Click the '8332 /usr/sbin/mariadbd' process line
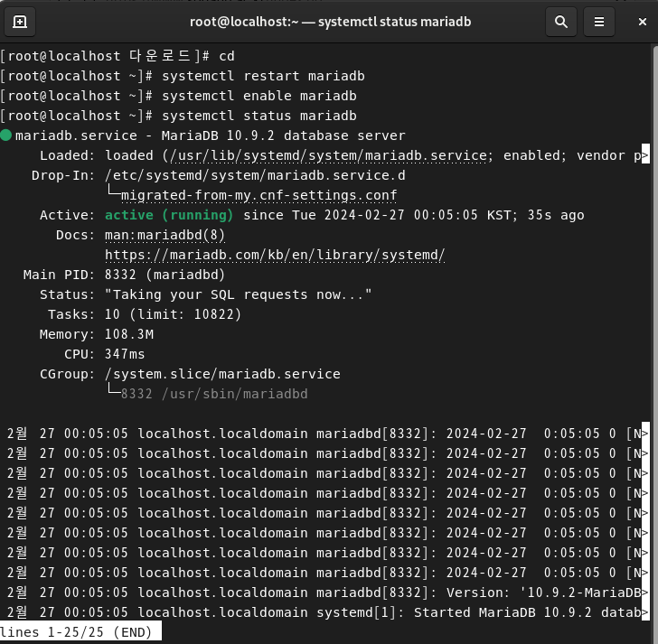This screenshot has width=658, height=644. click(x=214, y=394)
